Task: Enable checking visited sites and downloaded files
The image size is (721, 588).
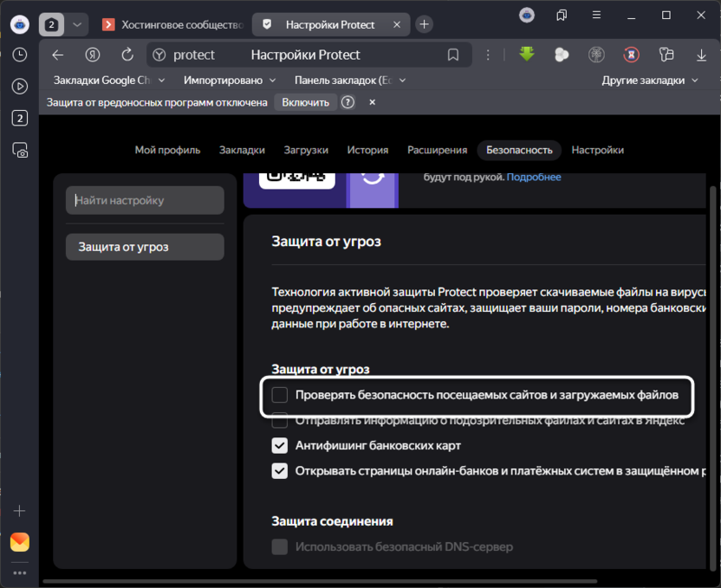Action: pyautogui.click(x=279, y=397)
